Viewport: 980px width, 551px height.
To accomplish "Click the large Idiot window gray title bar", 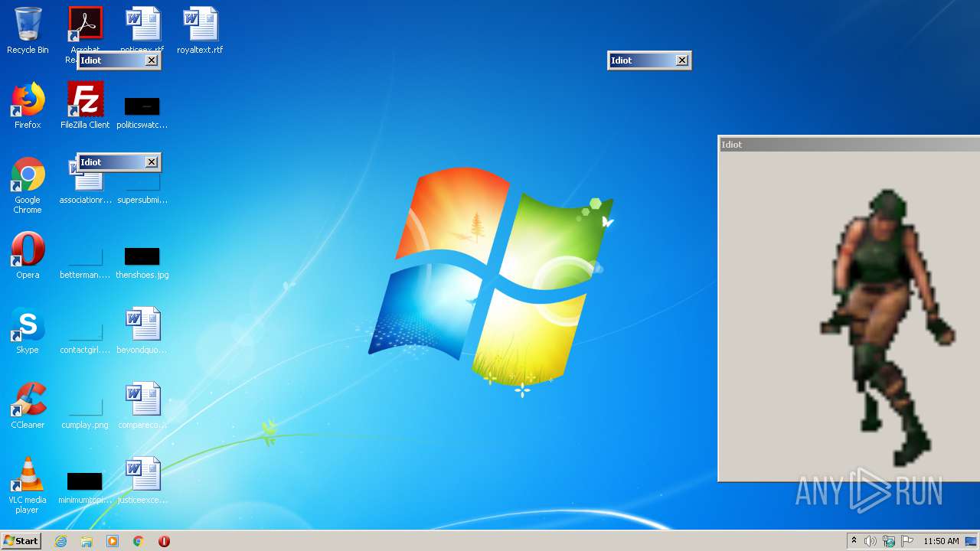I will 849,145.
